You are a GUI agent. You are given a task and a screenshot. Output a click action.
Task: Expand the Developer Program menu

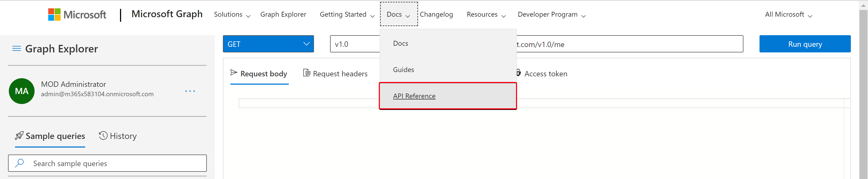click(552, 15)
